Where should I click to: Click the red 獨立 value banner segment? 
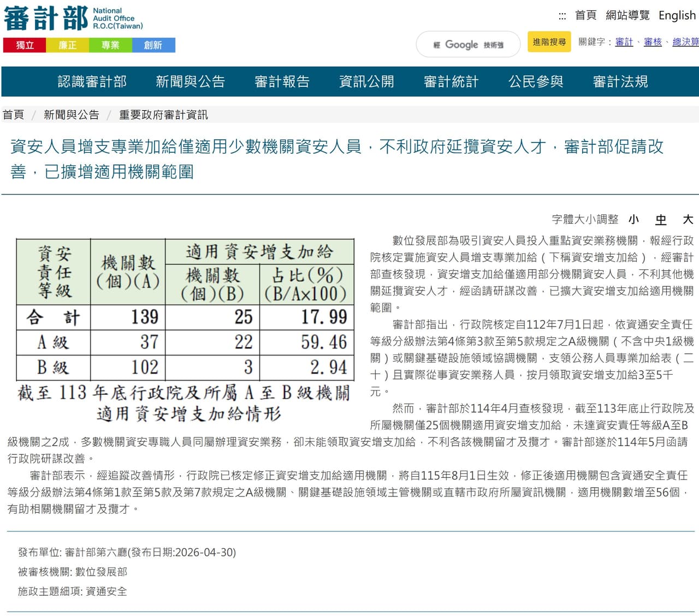[x=25, y=45]
